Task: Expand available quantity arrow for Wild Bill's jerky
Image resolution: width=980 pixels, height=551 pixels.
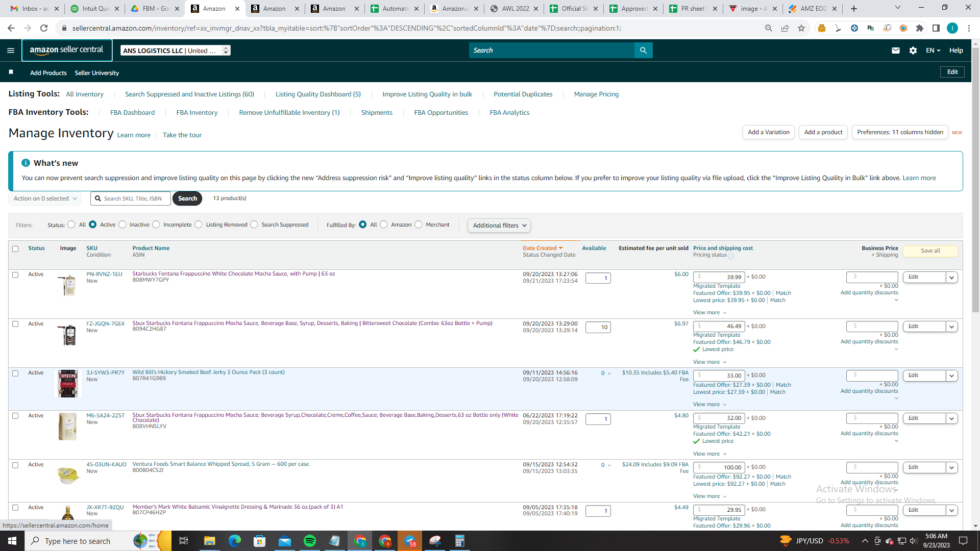Action: [609, 373]
